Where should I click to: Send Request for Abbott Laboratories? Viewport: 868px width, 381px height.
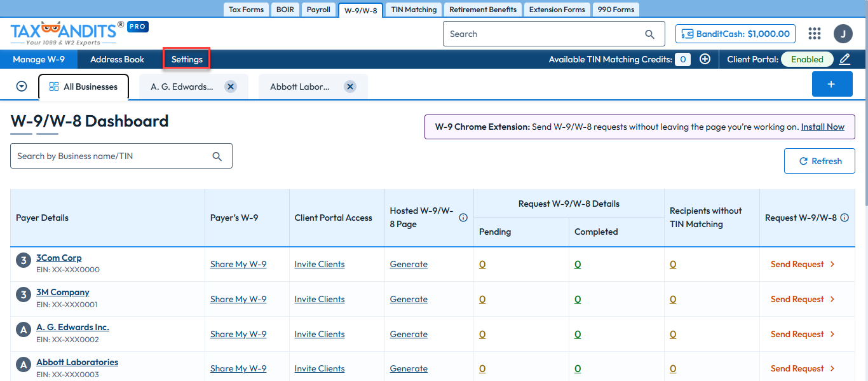803,368
